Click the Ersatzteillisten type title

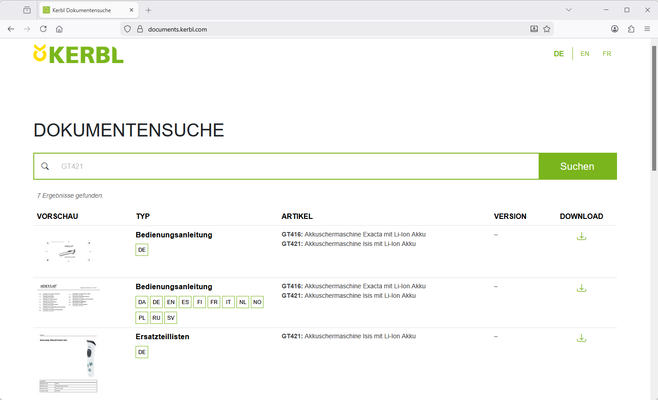coord(162,337)
